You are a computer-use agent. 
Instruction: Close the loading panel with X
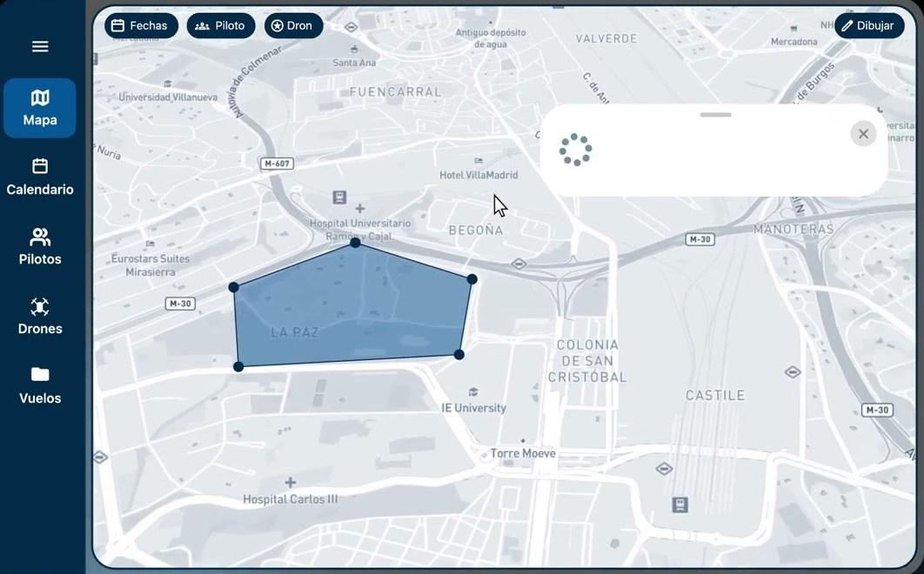pos(863,134)
